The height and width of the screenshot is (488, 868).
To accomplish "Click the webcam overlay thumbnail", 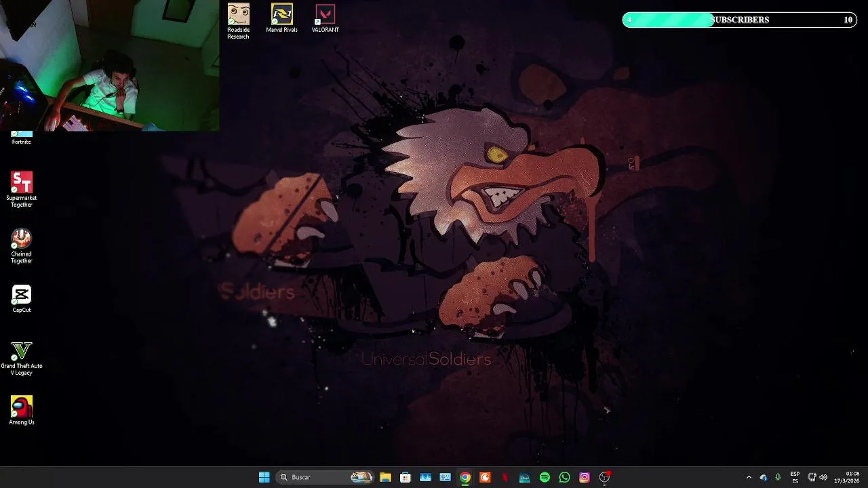I will point(109,65).
